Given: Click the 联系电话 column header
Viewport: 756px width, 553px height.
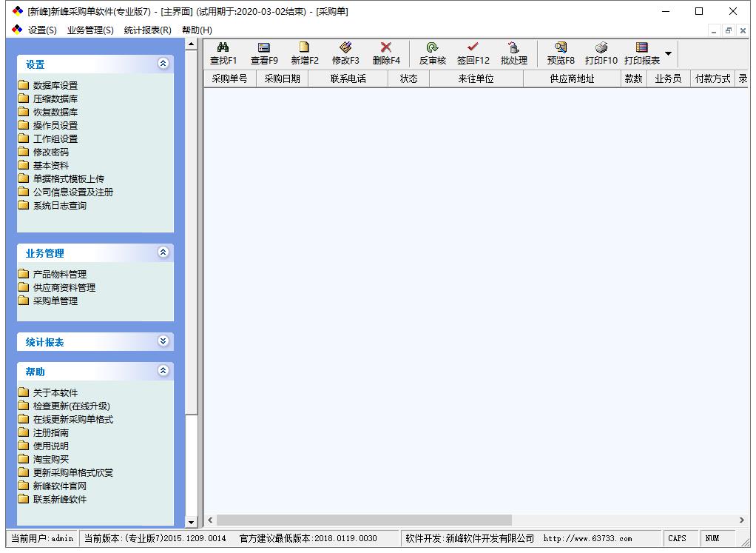Looking at the screenshot, I should coord(348,78).
